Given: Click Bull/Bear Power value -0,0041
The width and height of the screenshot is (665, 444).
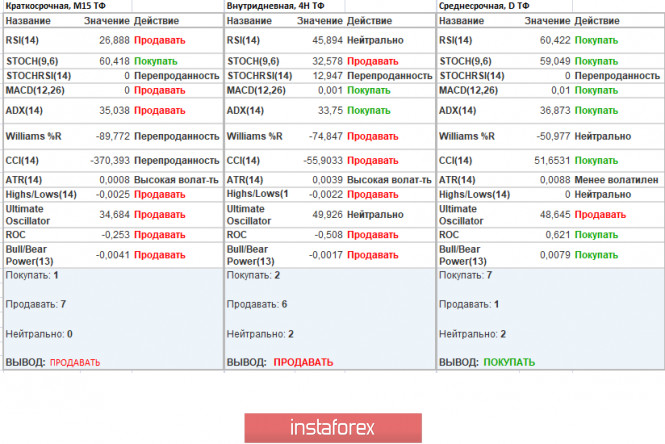Looking at the screenshot, I should 113,255.
